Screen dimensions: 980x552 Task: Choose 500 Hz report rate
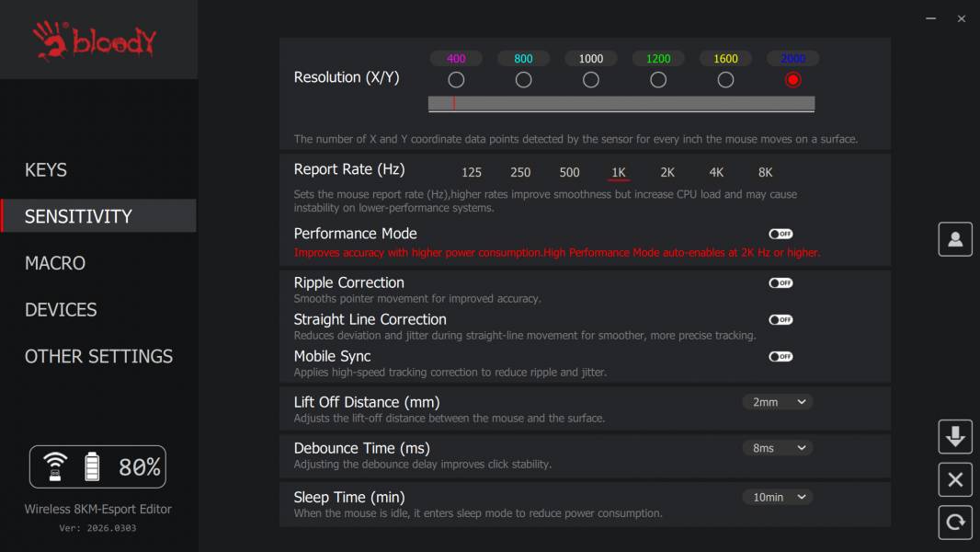tap(569, 173)
